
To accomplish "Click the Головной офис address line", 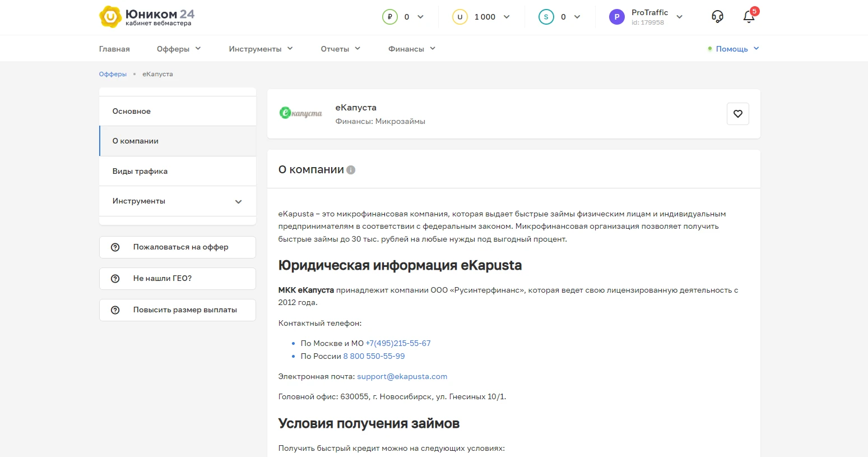I will (392, 396).
